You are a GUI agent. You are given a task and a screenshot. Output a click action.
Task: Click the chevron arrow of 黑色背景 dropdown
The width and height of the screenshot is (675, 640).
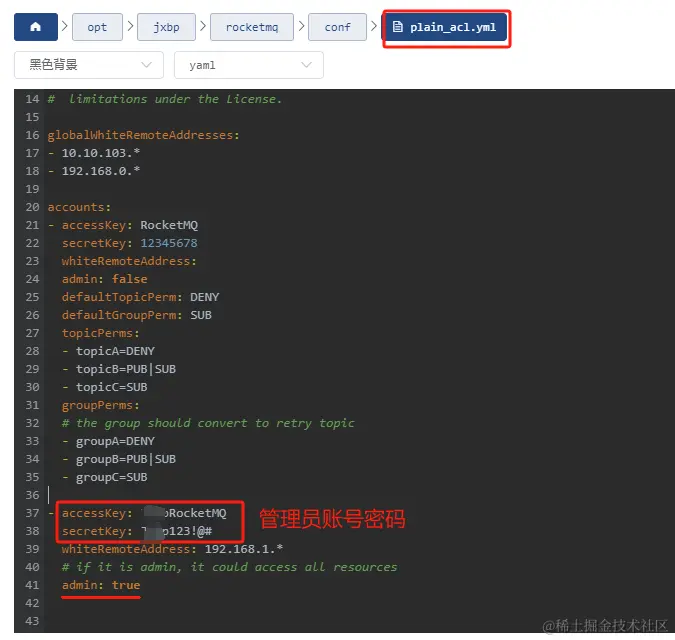[x=146, y=65]
